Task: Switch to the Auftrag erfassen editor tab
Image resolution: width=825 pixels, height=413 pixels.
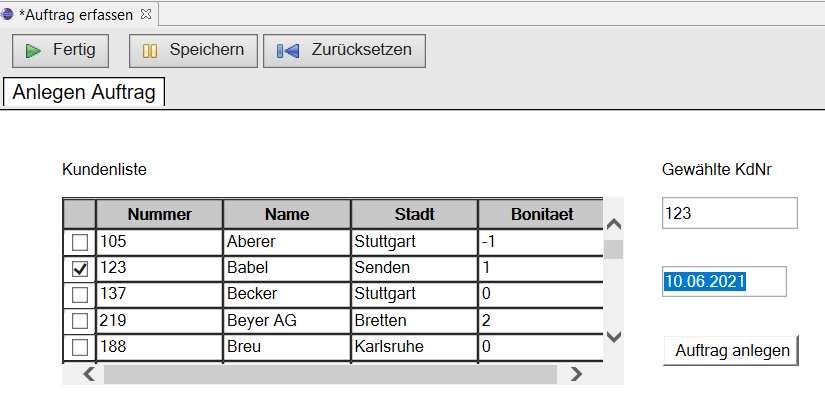Action: pyautogui.click(x=76, y=15)
